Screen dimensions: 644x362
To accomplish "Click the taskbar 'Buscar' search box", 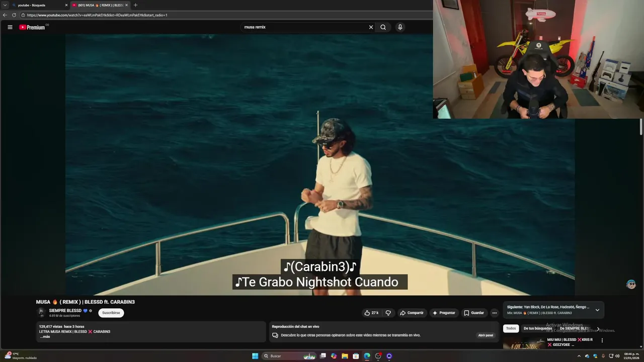I will 289,356.
